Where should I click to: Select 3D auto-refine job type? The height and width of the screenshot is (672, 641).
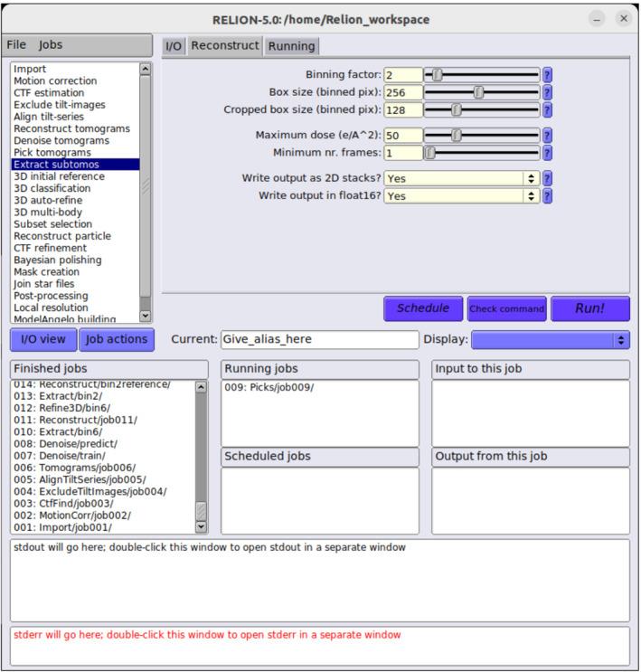point(75,201)
